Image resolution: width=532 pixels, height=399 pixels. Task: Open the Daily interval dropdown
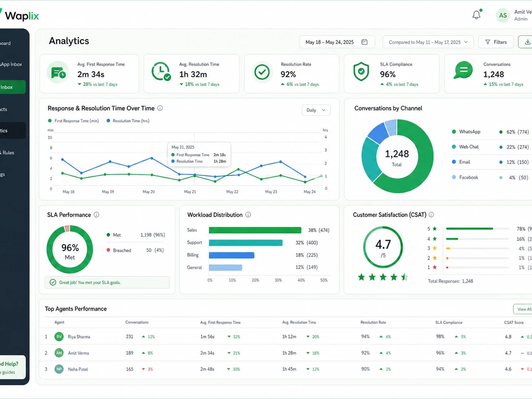316,110
